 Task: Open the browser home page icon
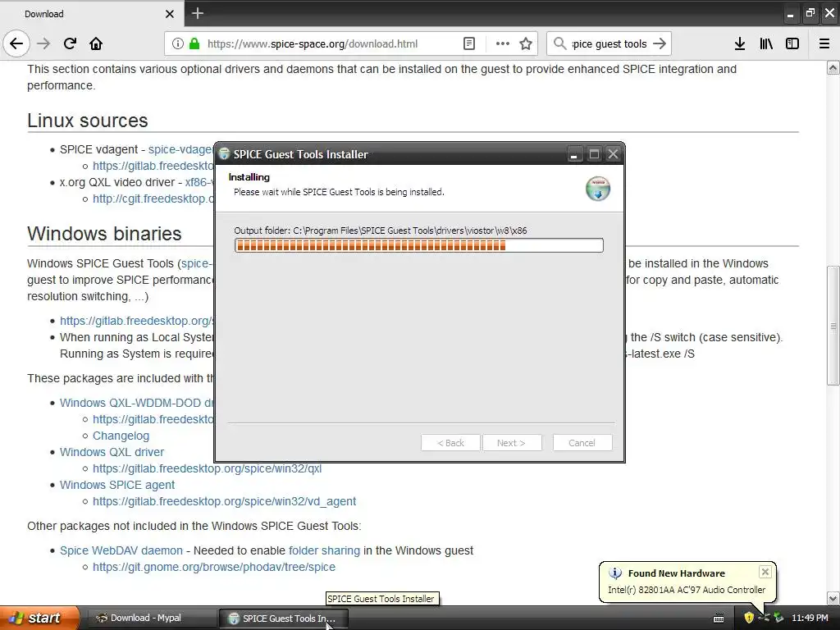96,43
